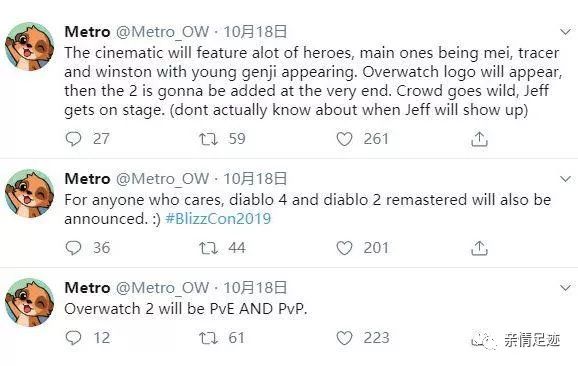This screenshot has width=578, height=366.
Task: Open Metro avatar on the first tweet
Action: point(29,46)
